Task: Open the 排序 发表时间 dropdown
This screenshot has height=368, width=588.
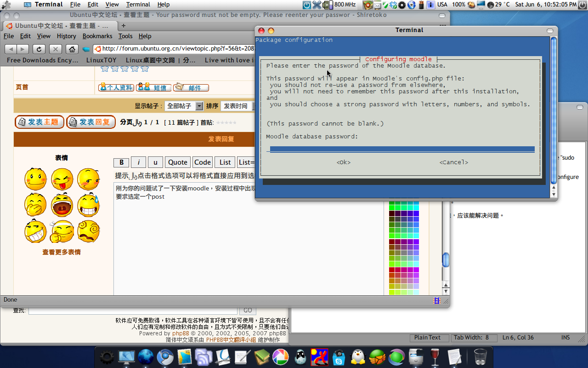Action: tap(237, 106)
